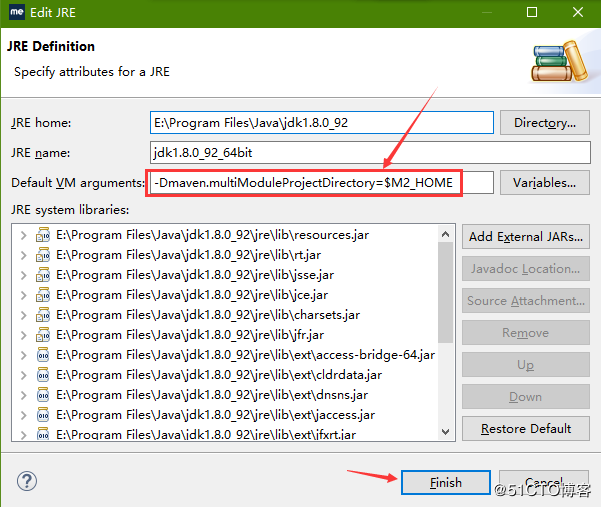Select the rt.jar path row
The height and width of the screenshot is (507, 601).
pos(188,255)
